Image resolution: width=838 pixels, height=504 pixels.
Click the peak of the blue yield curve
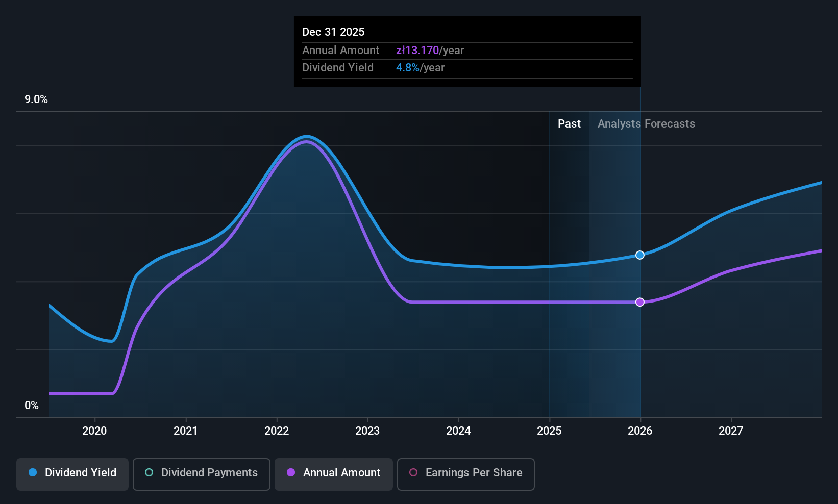306,136
